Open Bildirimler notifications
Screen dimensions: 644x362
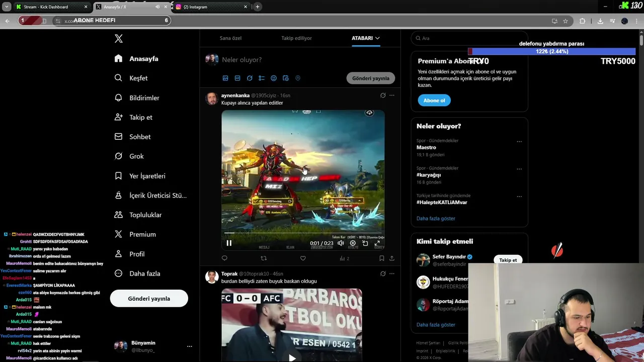[137, 98]
